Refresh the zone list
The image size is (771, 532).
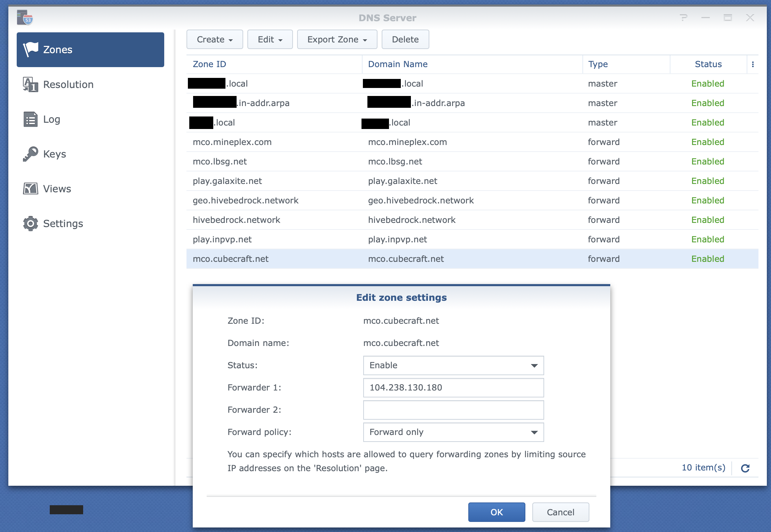[746, 468]
